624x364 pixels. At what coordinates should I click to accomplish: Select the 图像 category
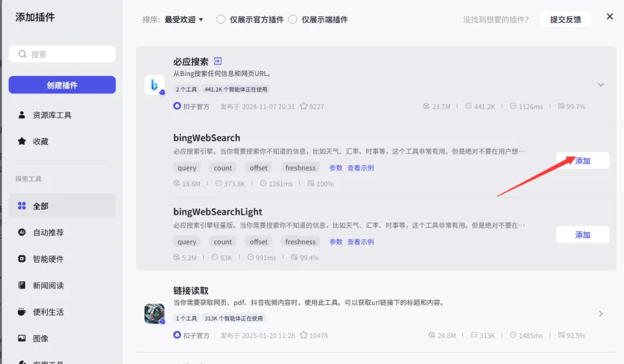[62, 338]
